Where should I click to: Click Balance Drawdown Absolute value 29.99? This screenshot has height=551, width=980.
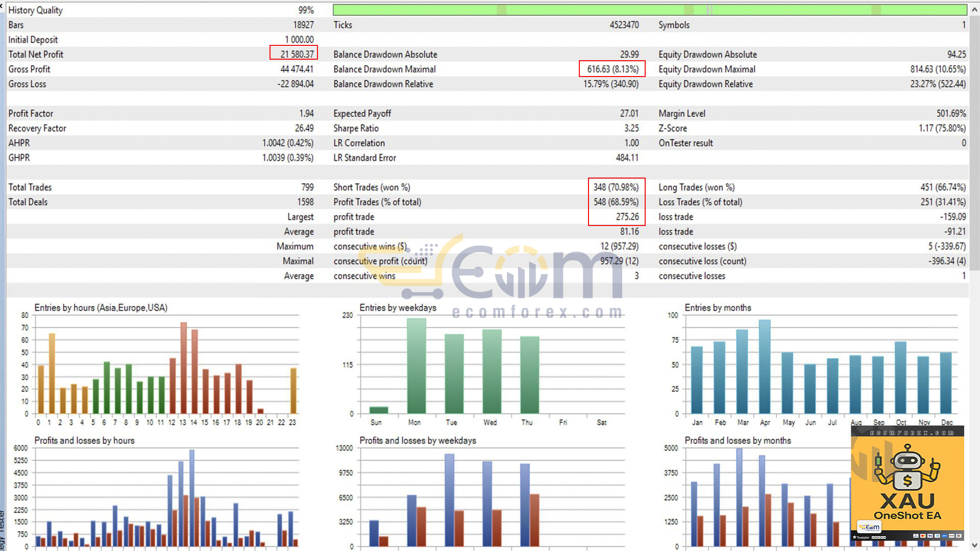(x=629, y=54)
